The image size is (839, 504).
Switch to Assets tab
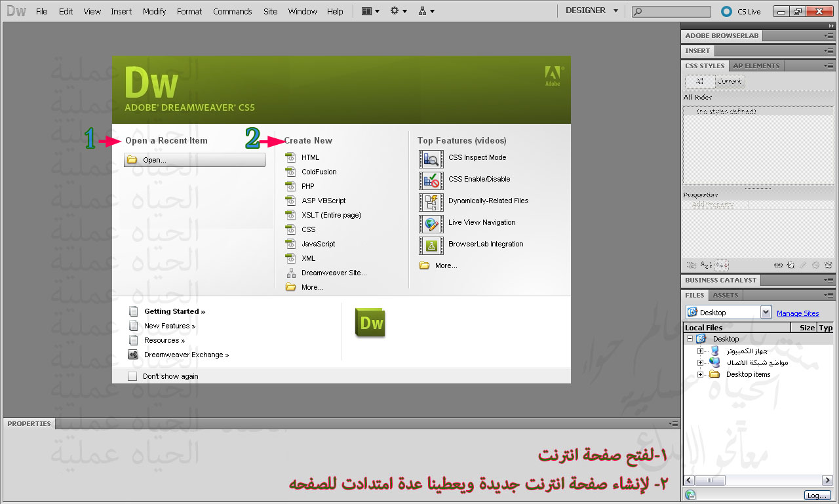pyautogui.click(x=726, y=295)
